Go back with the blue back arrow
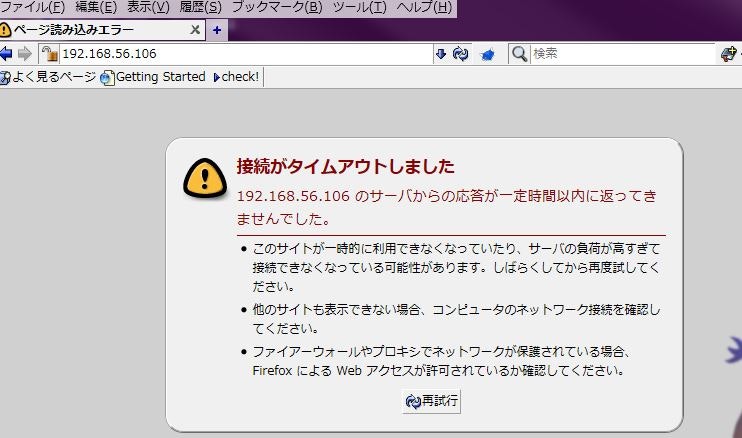This screenshot has height=438, width=742. (6, 53)
